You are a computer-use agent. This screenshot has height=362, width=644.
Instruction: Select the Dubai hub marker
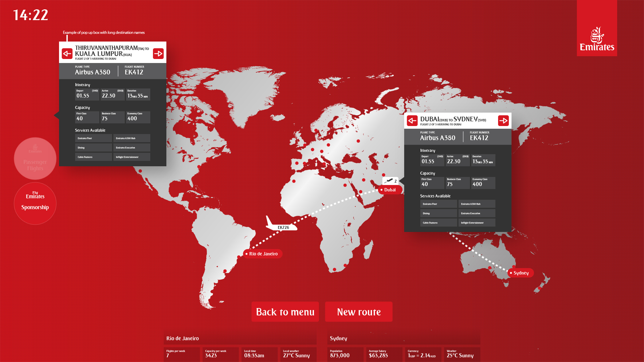(389, 190)
